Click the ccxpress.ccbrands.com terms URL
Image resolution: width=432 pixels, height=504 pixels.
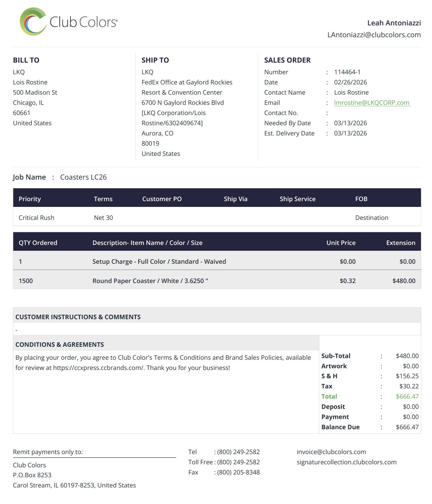[98, 368]
